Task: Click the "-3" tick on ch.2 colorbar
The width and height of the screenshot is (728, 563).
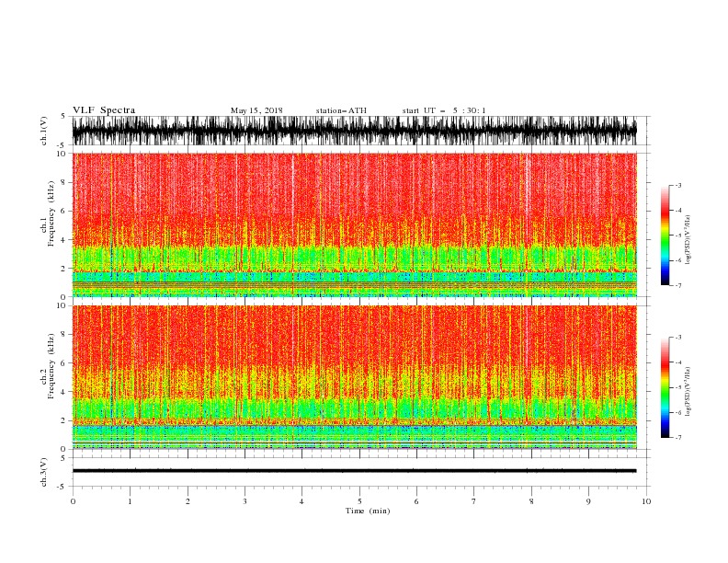Action: (x=677, y=338)
